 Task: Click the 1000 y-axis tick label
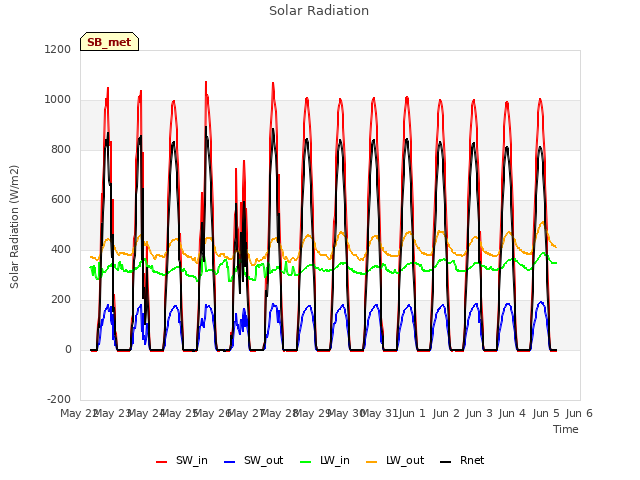click(x=58, y=100)
